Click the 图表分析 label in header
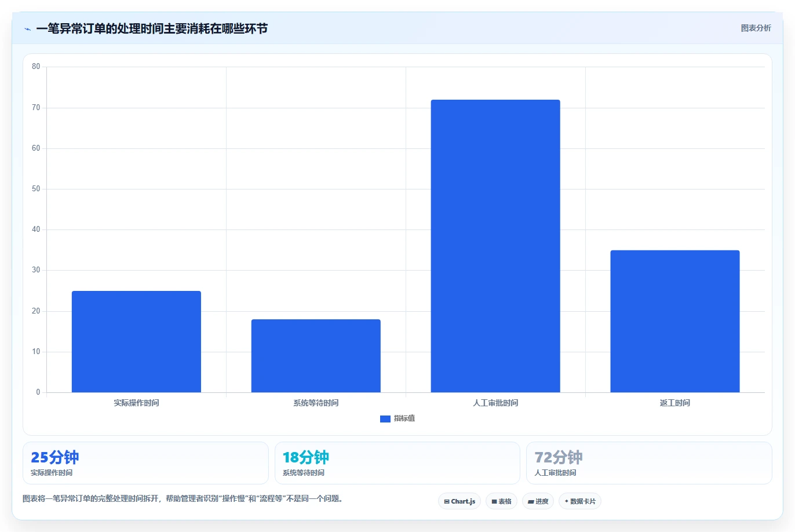The width and height of the screenshot is (795, 532). point(756,28)
